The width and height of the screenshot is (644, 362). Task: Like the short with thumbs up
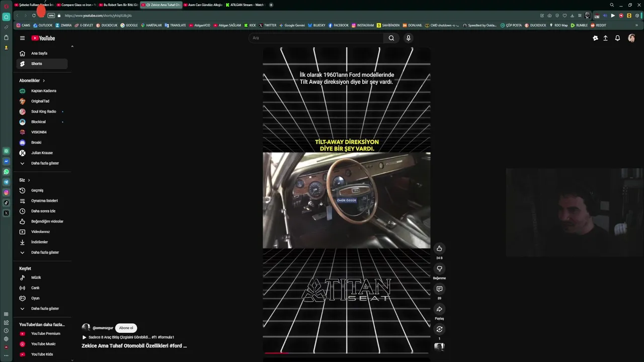pyautogui.click(x=439, y=248)
